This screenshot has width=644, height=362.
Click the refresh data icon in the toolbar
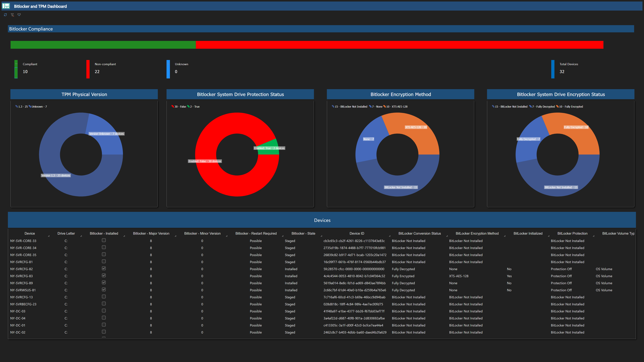(x=5, y=15)
